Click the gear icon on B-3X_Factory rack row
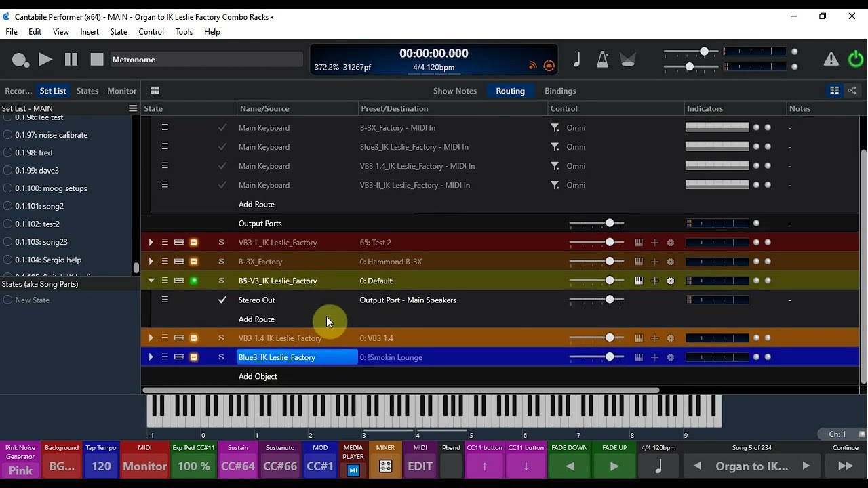Viewport: 868px width, 488px height. 671,262
